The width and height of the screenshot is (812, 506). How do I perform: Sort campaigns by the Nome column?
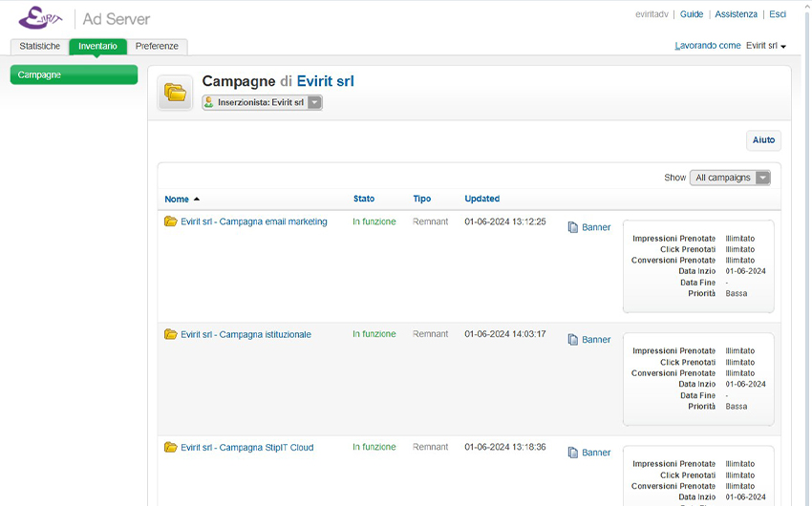(177, 200)
